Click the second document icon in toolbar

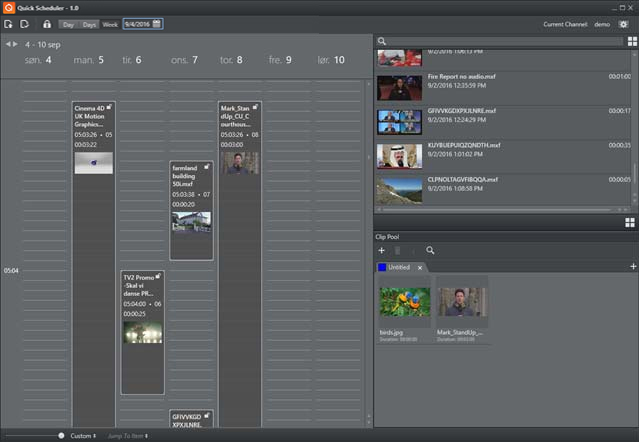24,24
